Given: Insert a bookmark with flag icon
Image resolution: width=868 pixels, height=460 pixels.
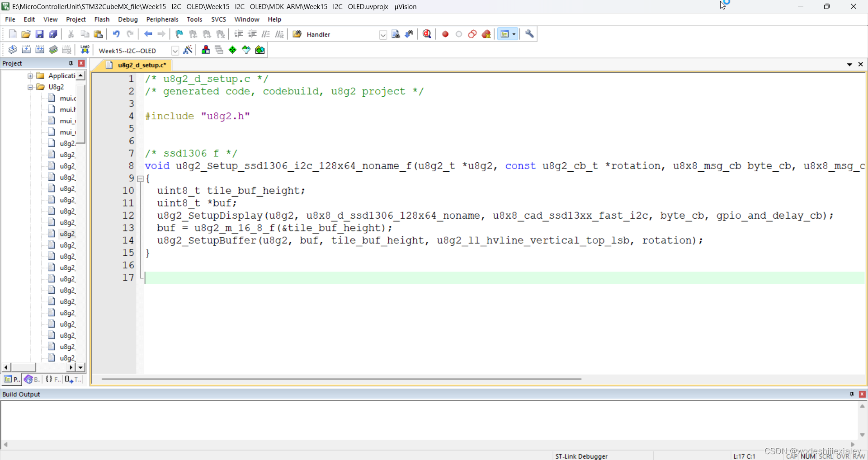Looking at the screenshot, I should 179,34.
